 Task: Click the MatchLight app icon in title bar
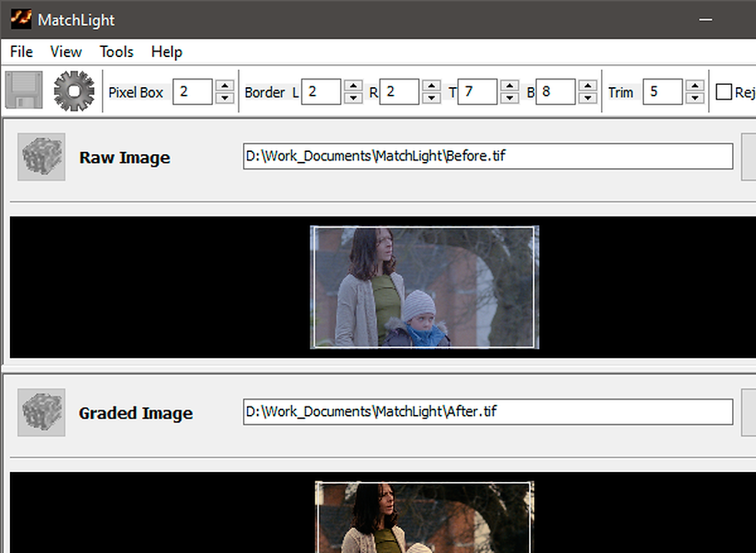(22, 19)
